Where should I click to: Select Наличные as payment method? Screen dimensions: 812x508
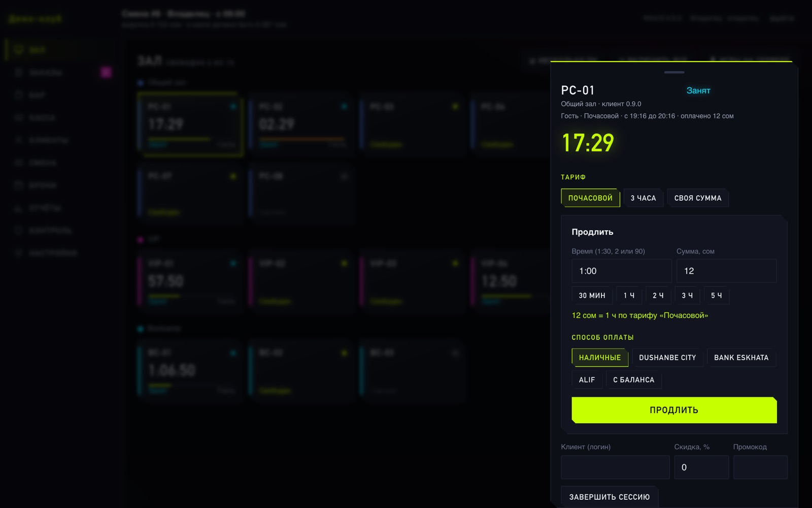pos(600,358)
